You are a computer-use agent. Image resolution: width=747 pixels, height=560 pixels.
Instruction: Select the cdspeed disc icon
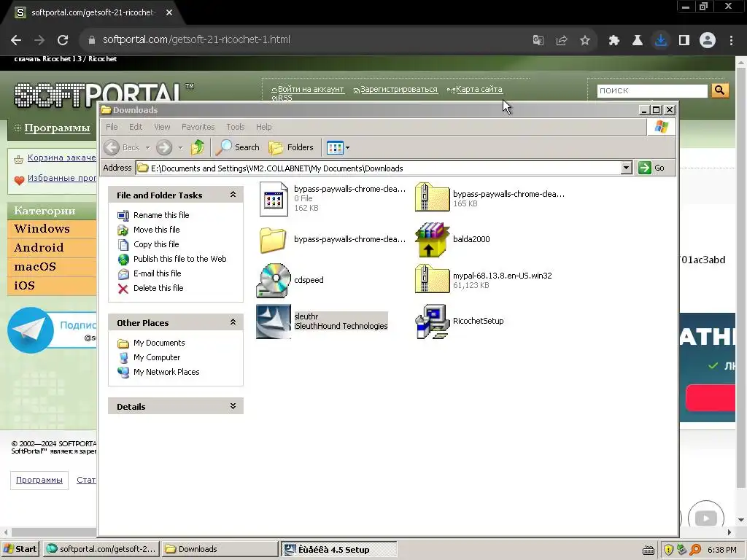[x=274, y=280]
